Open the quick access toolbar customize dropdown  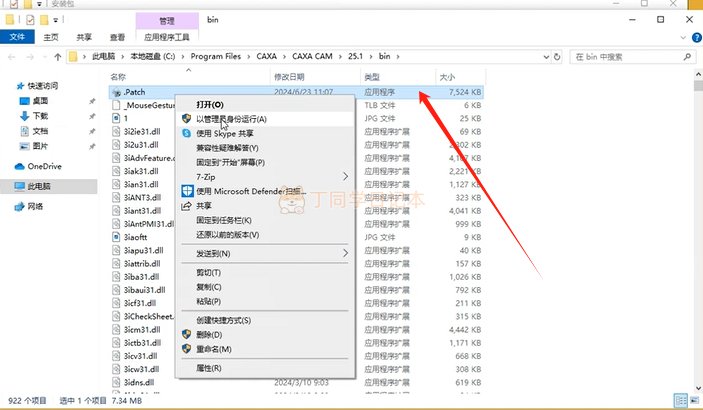tap(56, 20)
